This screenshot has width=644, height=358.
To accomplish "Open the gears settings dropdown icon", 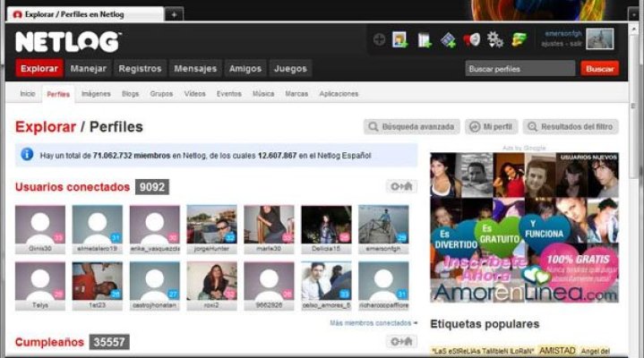I will tap(495, 39).
